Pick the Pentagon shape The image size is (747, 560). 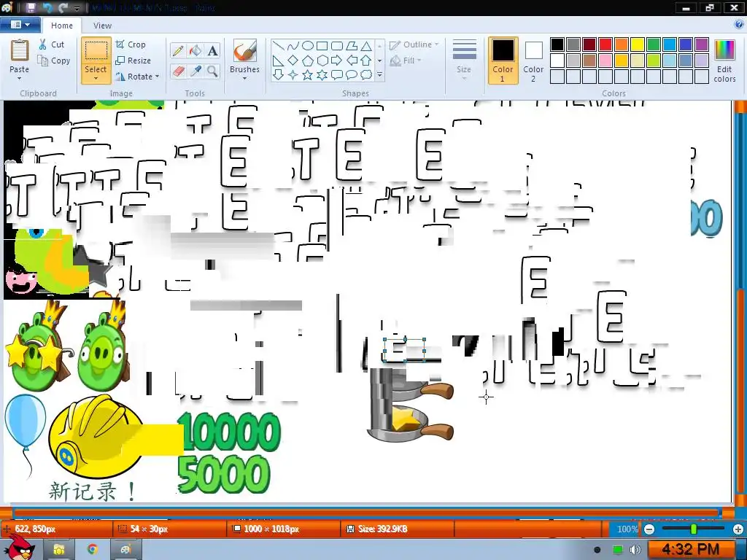tap(308, 61)
